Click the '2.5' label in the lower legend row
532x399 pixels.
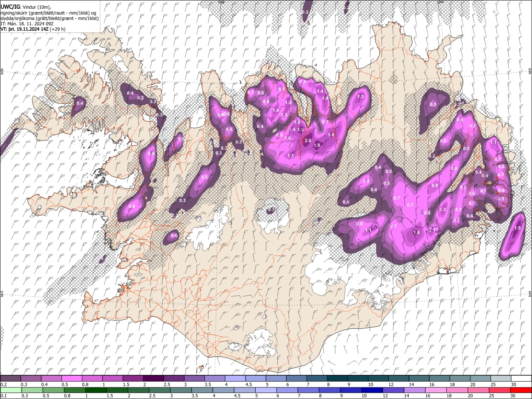point(152,396)
